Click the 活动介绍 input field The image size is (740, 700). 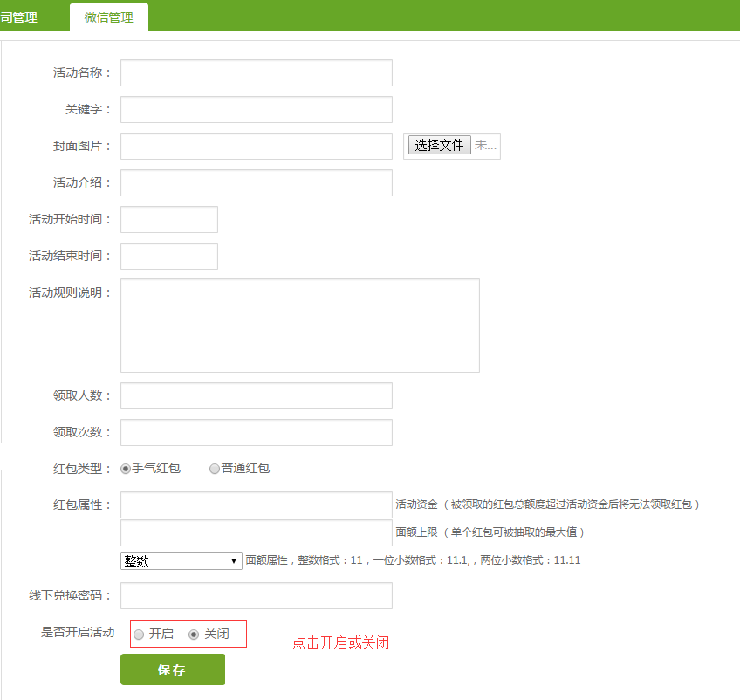pos(256,183)
